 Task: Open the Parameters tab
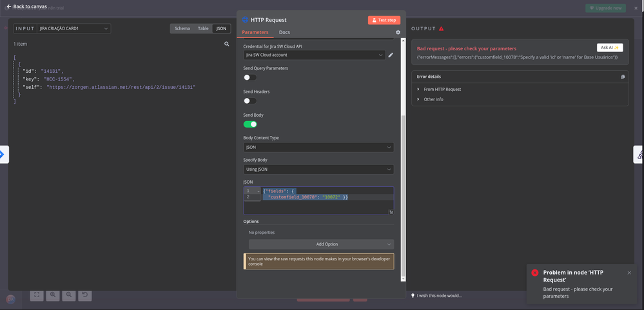point(255,32)
